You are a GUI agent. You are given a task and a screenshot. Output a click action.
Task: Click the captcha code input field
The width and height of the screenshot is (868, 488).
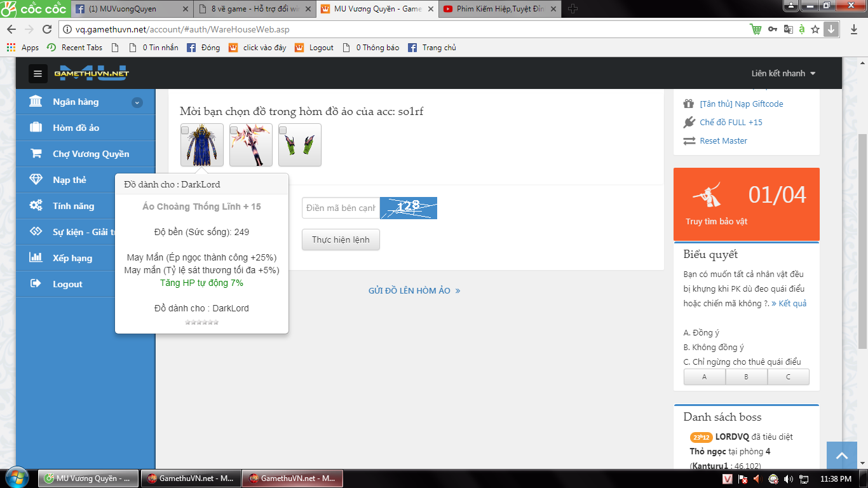click(341, 208)
